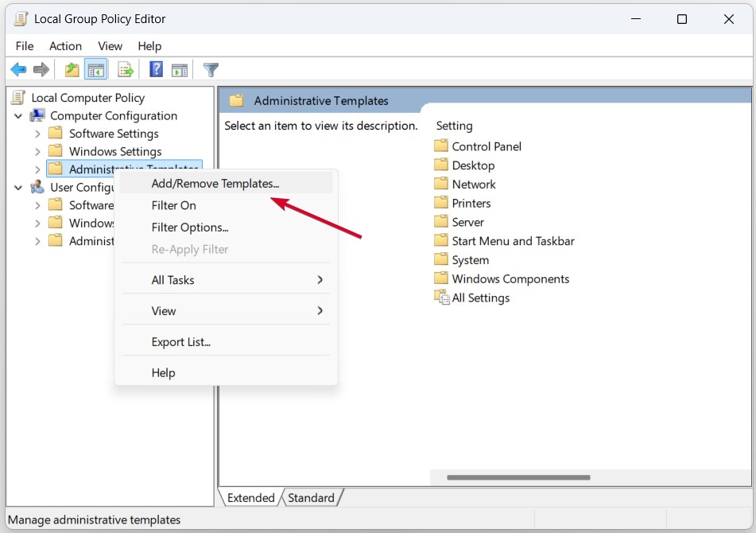Select Computer Configuration tree label

114,116
